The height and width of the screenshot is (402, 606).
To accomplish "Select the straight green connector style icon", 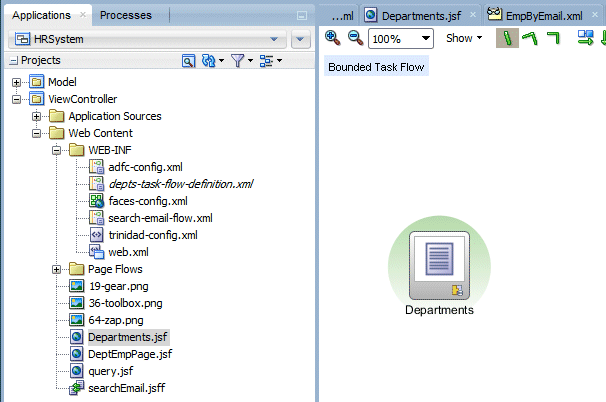I will point(507,38).
